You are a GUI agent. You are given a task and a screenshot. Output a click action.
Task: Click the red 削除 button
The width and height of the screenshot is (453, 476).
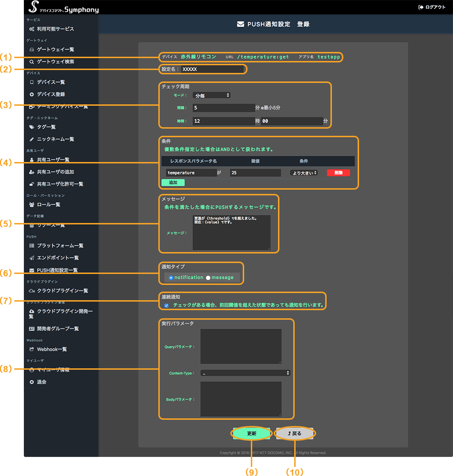pos(339,173)
